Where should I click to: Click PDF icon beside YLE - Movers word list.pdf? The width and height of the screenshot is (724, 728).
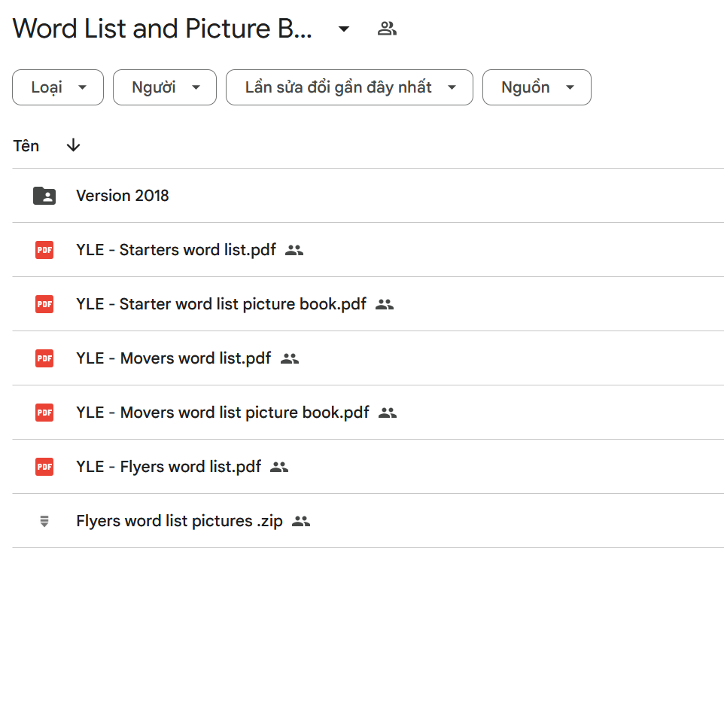tap(44, 358)
